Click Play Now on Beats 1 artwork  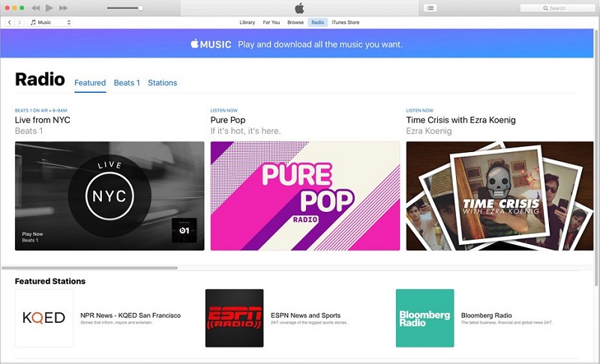tap(32, 234)
